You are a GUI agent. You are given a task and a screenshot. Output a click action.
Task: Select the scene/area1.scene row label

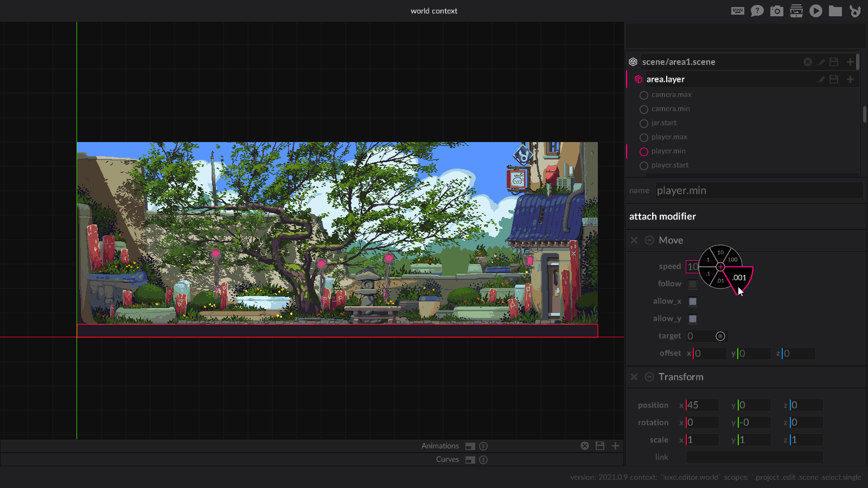[679, 62]
